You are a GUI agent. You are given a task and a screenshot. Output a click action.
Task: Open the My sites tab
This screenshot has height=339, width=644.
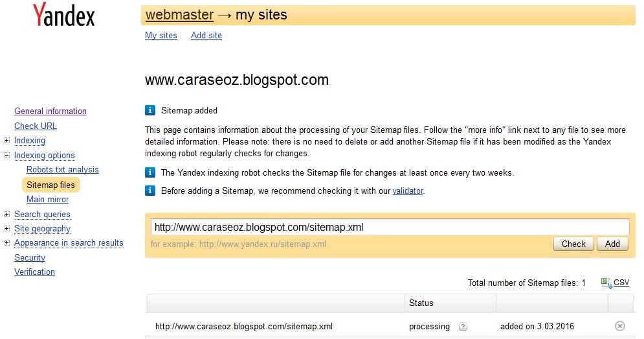click(x=161, y=36)
